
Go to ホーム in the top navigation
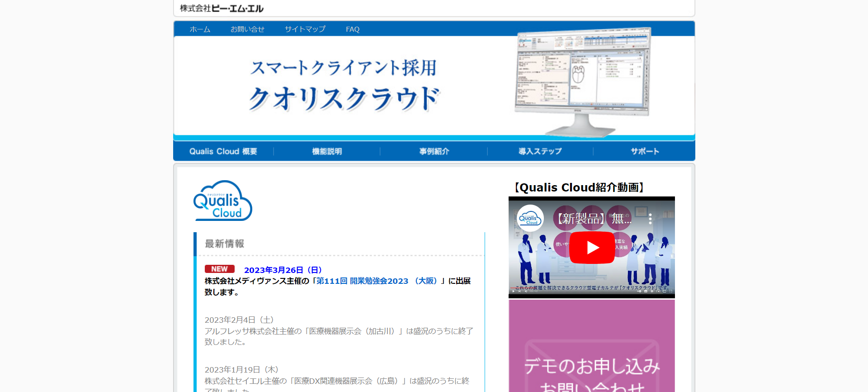click(200, 29)
